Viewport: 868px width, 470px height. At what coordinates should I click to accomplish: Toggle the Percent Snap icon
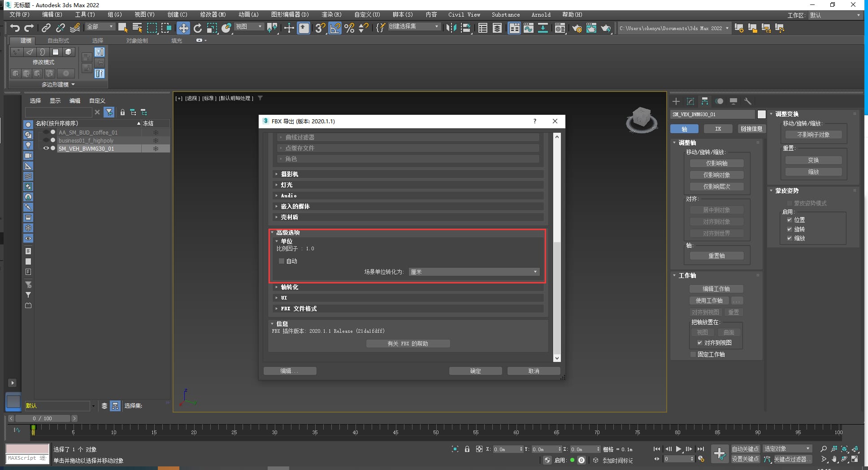[349, 28]
